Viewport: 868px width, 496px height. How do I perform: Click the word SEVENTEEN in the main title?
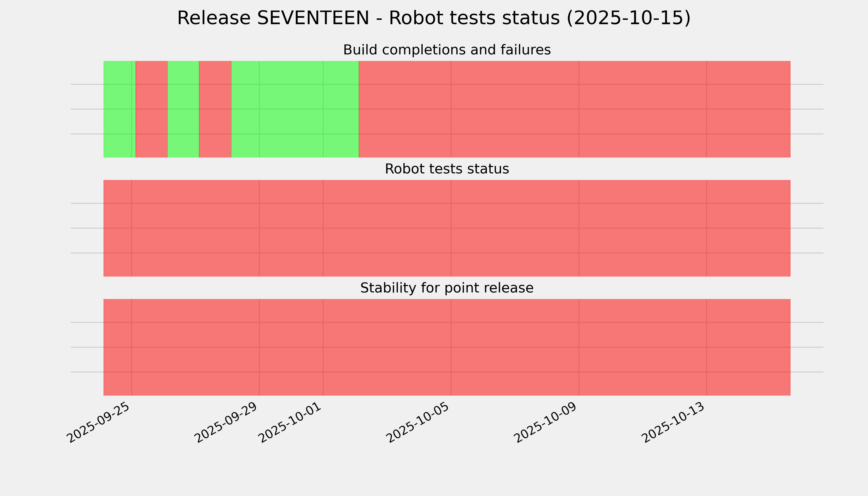[313, 18]
